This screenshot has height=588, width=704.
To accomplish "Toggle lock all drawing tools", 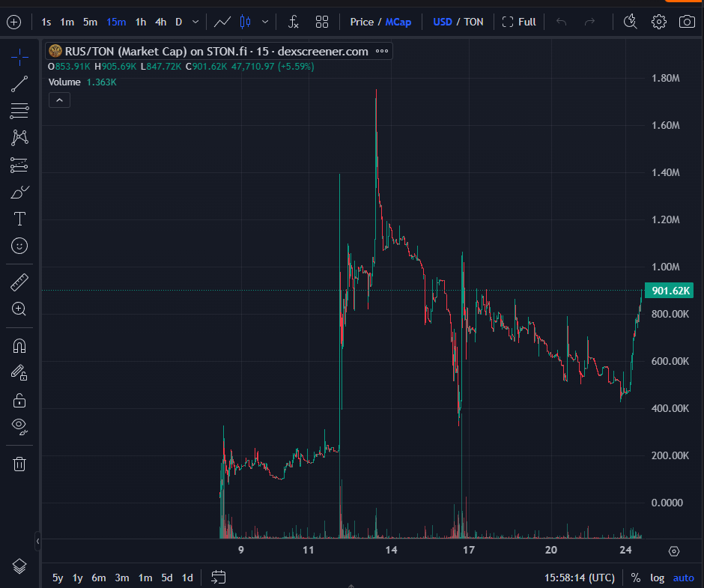I will coord(19,400).
